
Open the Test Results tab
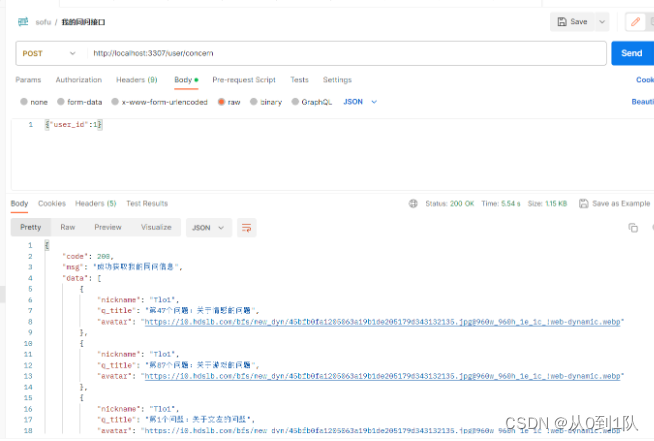[x=147, y=204]
